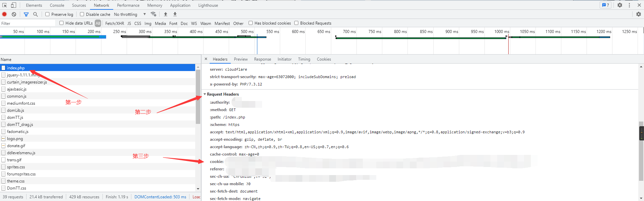Select the All filter type
Image resolution: width=644 pixels, height=201 pixels.
[98, 23]
